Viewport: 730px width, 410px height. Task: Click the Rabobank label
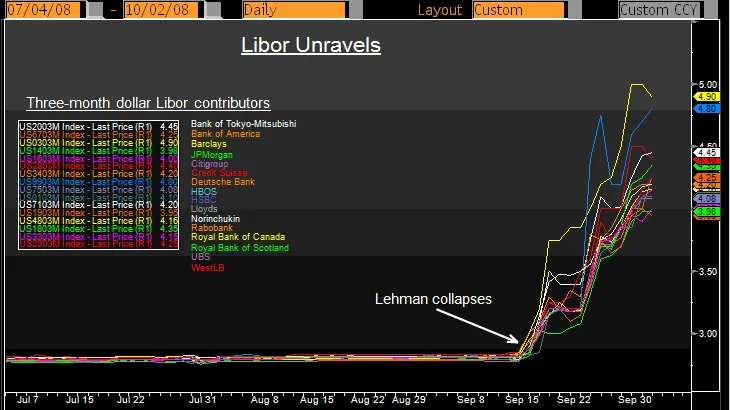pyautogui.click(x=212, y=228)
